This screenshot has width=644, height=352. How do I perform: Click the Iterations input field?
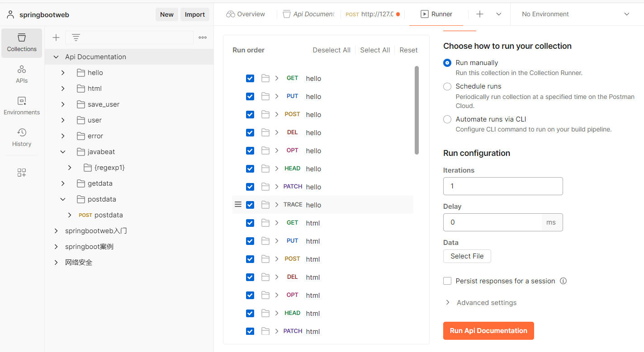pos(503,186)
